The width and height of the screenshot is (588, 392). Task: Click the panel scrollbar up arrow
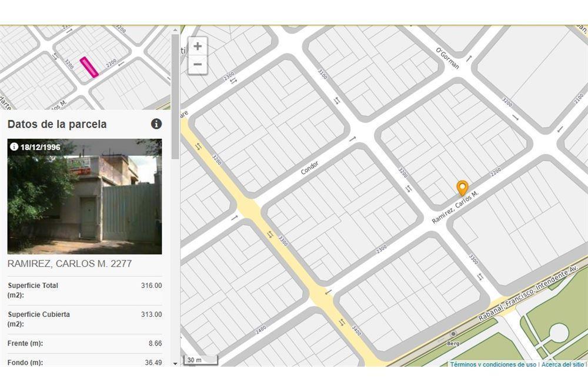tap(175, 29)
